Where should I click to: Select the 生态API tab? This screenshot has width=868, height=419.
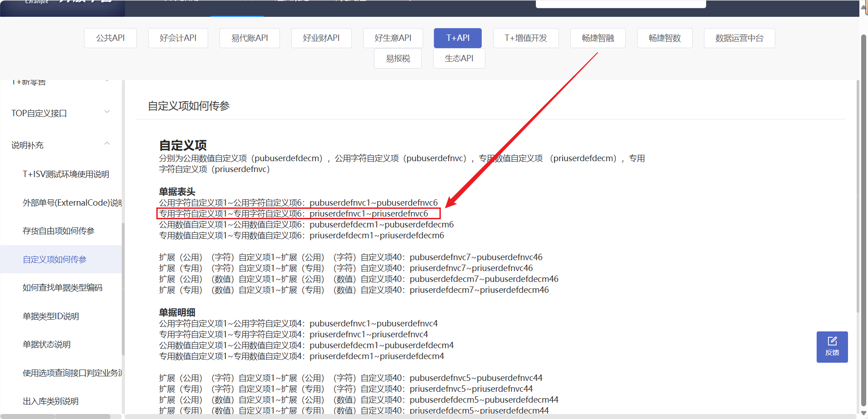[459, 59]
